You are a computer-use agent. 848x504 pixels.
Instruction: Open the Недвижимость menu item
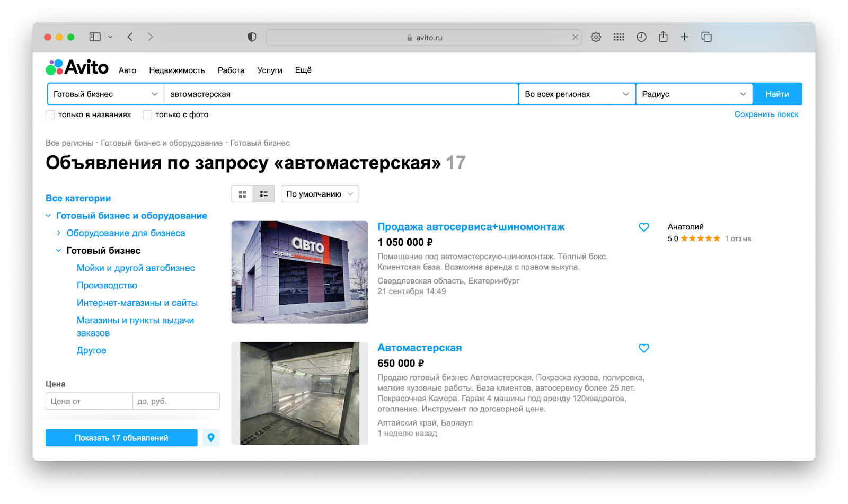tap(177, 70)
